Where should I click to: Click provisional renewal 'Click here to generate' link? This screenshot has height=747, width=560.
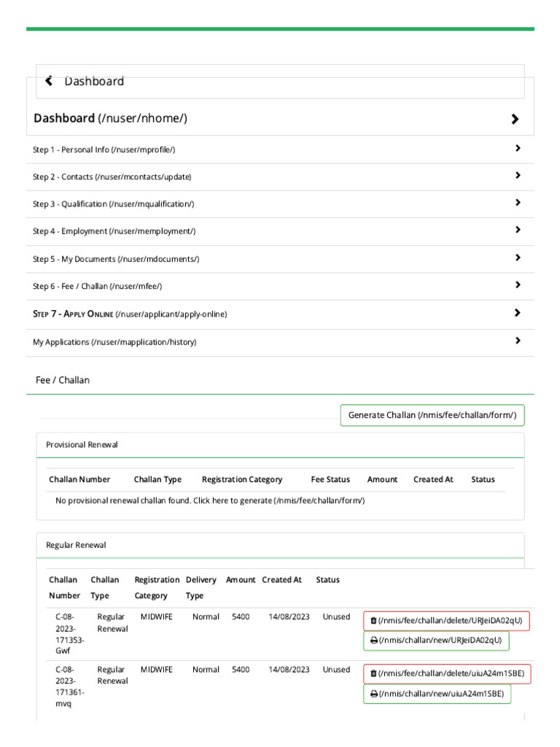click(x=279, y=500)
